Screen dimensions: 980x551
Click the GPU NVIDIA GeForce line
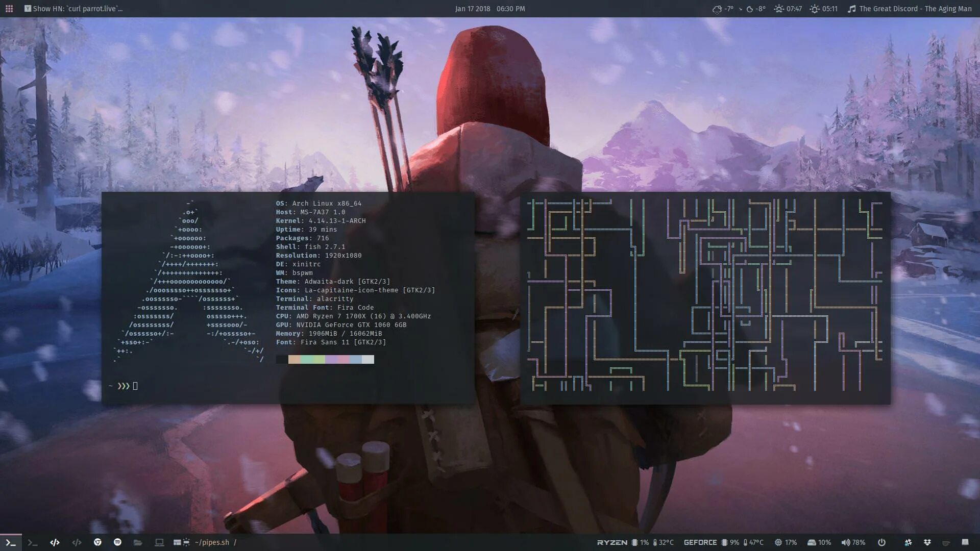[341, 325]
